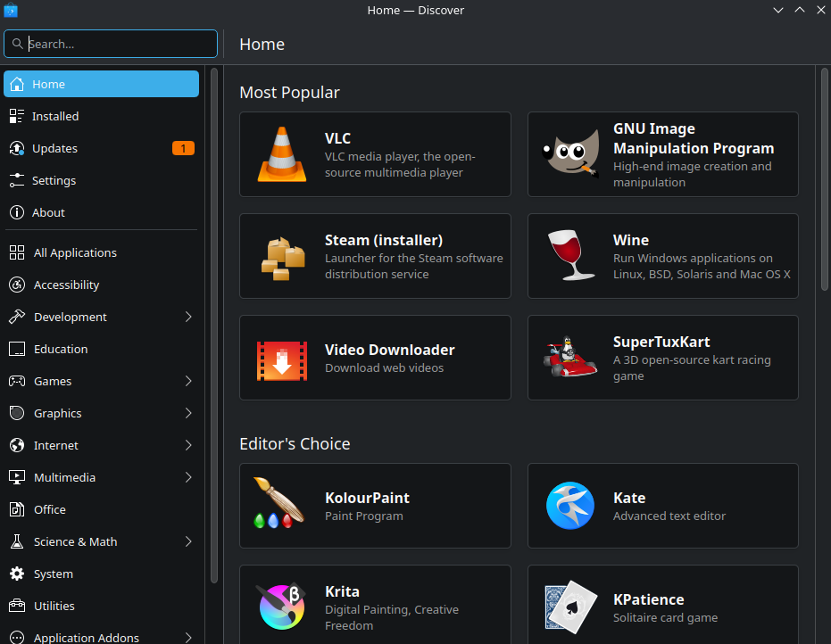The image size is (831, 644).
Task: Expand the Application Addons chevron
Action: (188, 638)
